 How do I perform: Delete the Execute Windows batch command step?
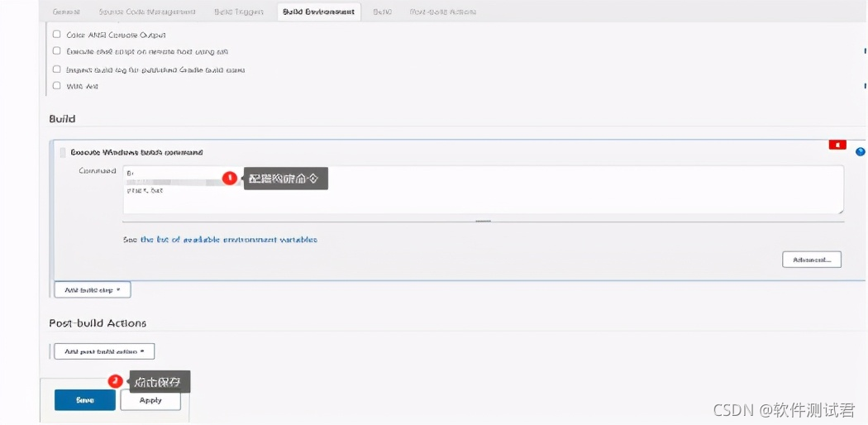tap(837, 145)
